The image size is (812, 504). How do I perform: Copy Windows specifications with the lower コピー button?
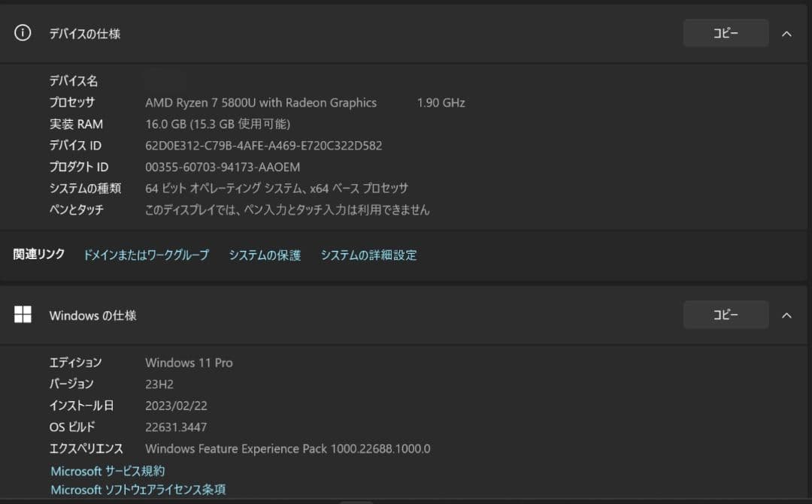pyautogui.click(x=725, y=315)
